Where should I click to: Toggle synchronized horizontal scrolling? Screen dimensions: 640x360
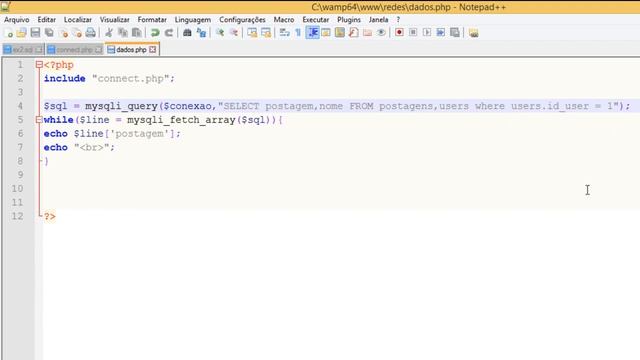tap(266, 33)
